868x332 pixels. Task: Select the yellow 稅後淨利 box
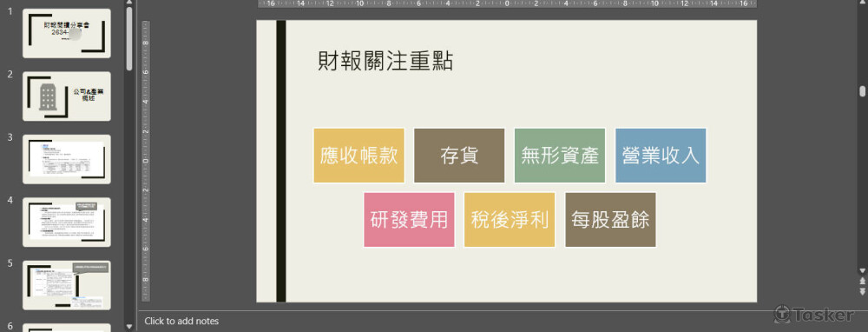tap(510, 220)
